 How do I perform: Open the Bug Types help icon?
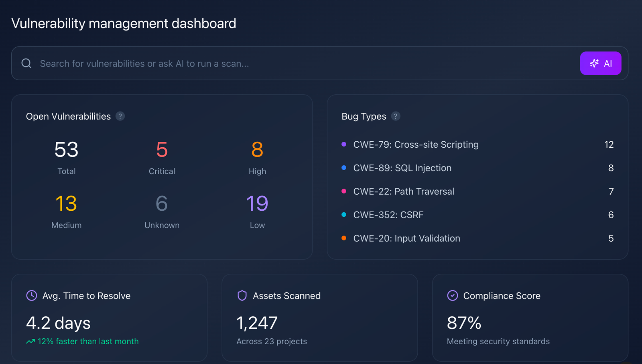[x=396, y=116]
